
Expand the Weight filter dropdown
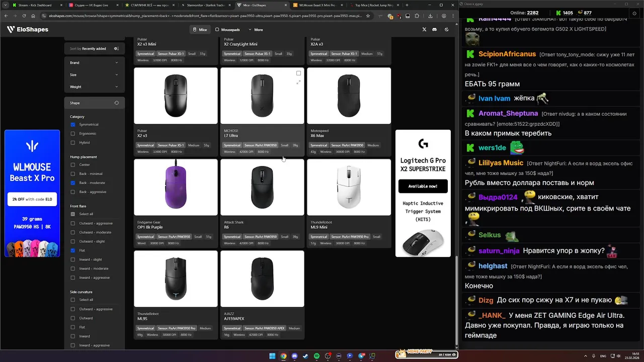coord(94,87)
